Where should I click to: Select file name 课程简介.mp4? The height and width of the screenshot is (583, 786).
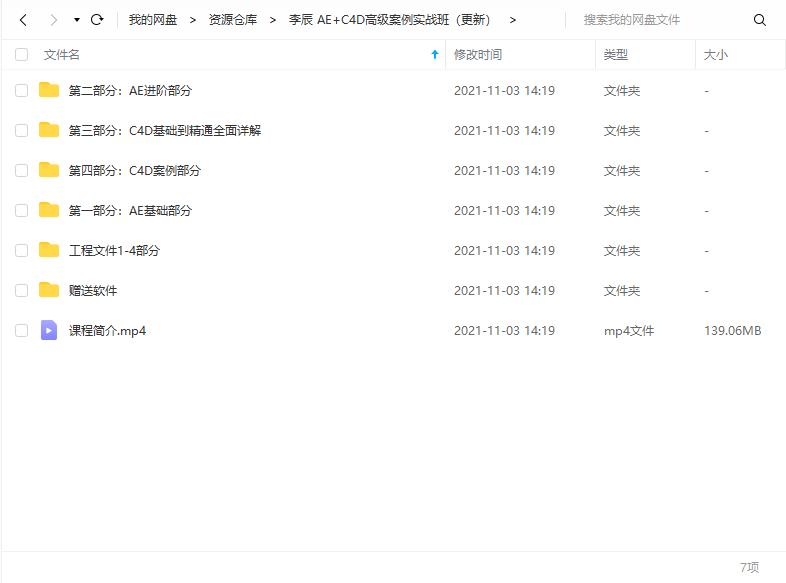click(x=107, y=331)
